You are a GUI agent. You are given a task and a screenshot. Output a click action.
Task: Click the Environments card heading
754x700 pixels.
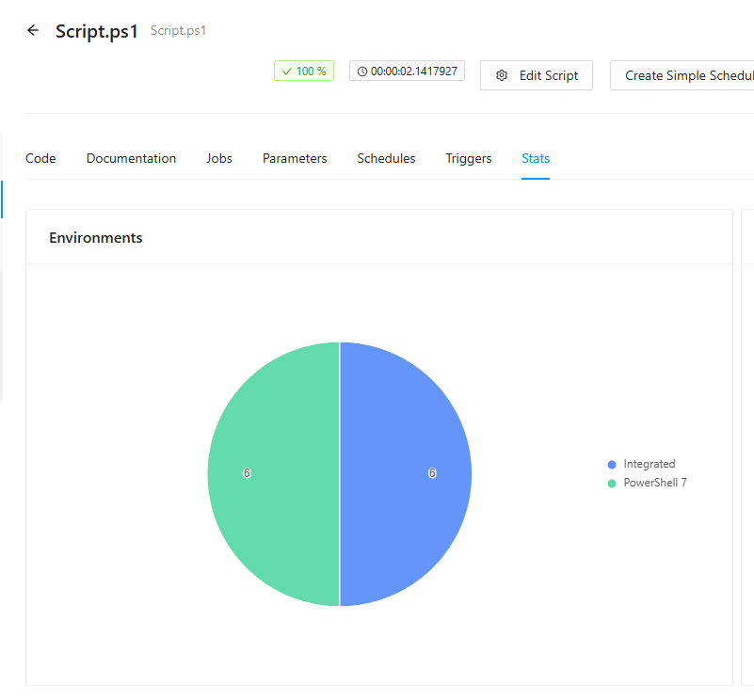coord(96,238)
